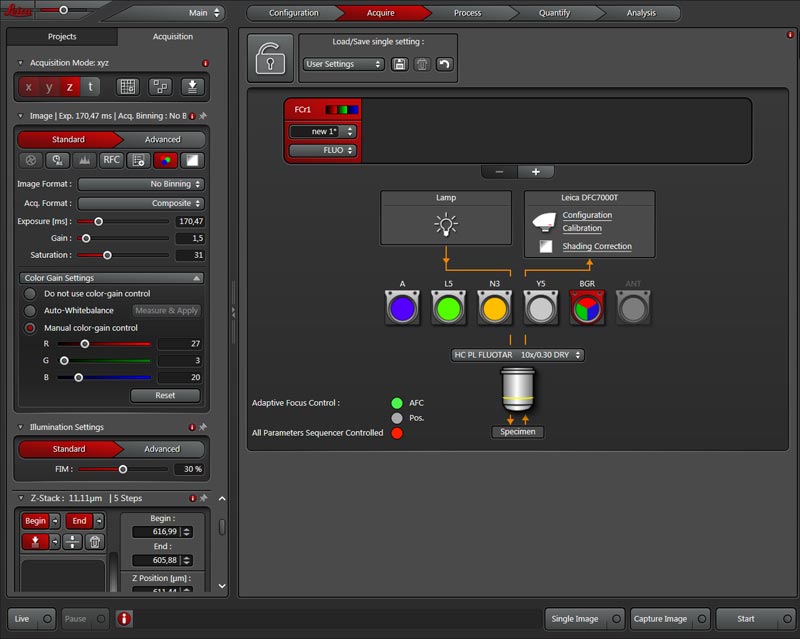Select the L5 green filter cube

click(x=449, y=308)
